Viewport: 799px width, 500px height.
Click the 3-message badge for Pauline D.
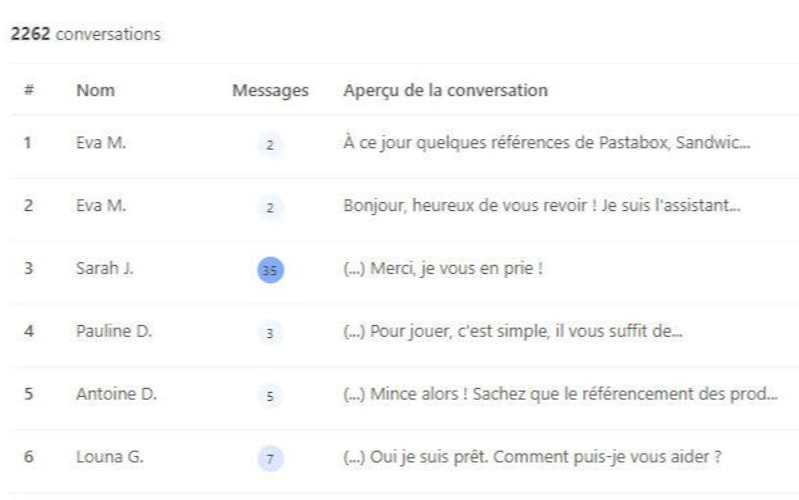(x=270, y=333)
